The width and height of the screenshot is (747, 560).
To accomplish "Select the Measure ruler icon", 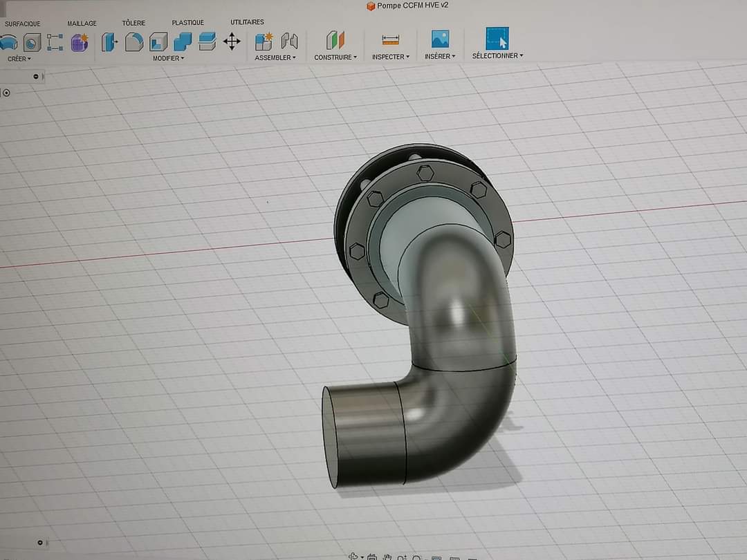I will pyautogui.click(x=391, y=39).
